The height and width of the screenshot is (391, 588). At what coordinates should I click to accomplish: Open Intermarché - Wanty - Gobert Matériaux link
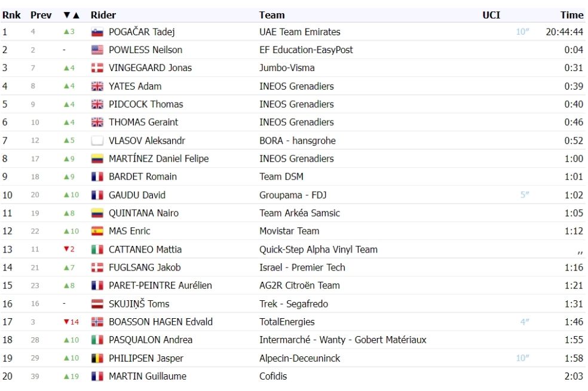(343, 340)
